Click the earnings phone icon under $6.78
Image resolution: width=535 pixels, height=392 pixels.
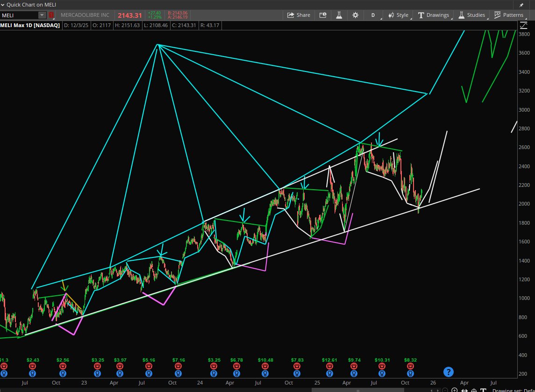click(x=236, y=366)
